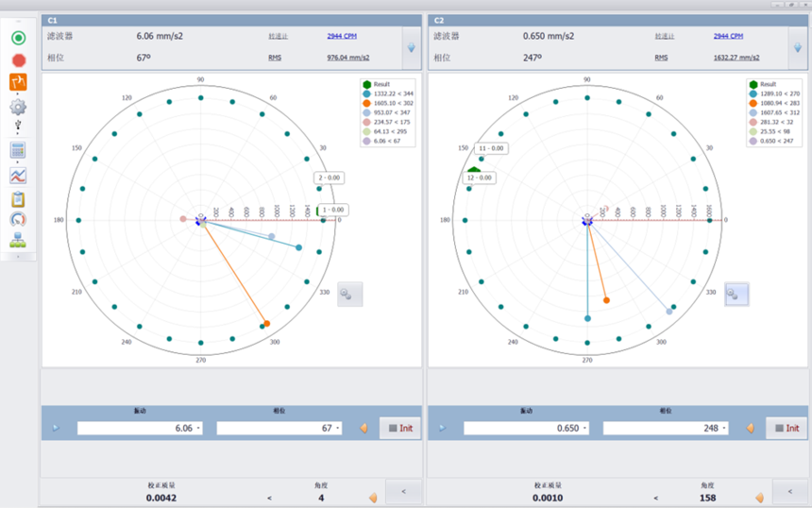Click the C2 blue play arrow icon
Image resolution: width=812 pixels, height=508 pixels.
tap(442, 429)
